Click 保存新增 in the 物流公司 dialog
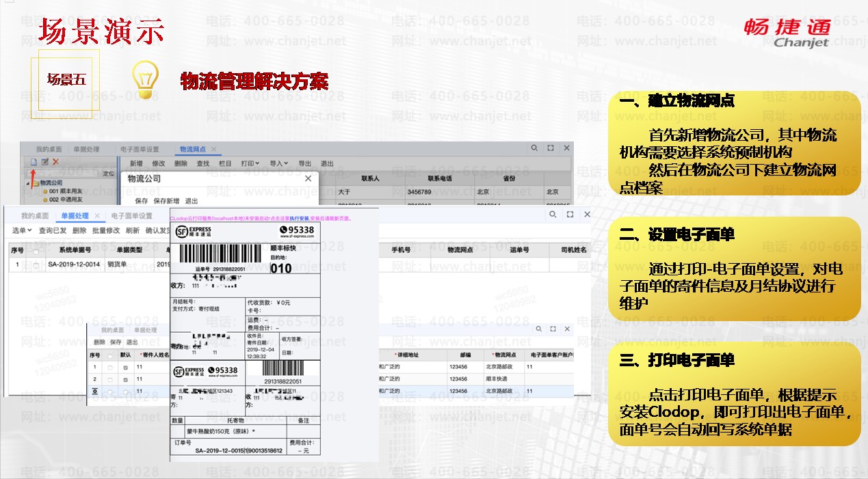This screenshot has height=479, width=868. click(167, 201)
